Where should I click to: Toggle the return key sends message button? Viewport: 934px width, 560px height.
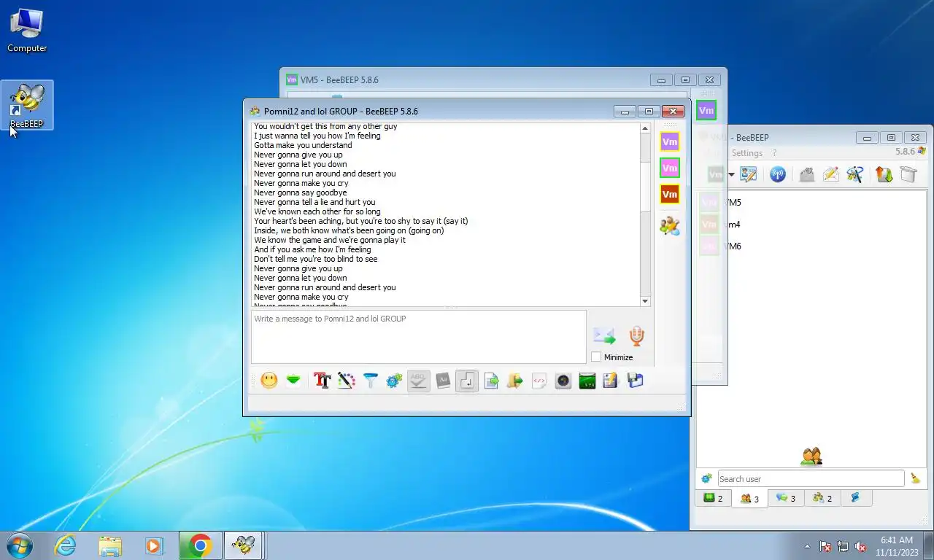467,381
